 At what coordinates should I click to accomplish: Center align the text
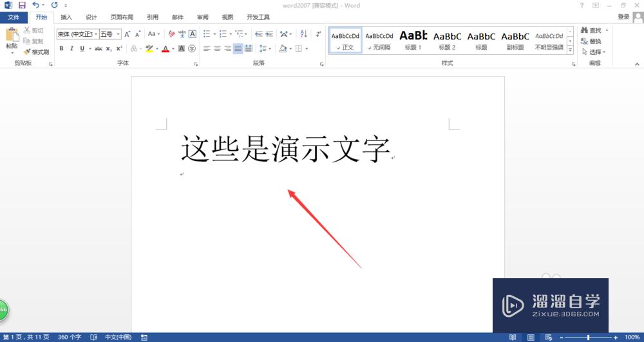click(x=217, y=48)
